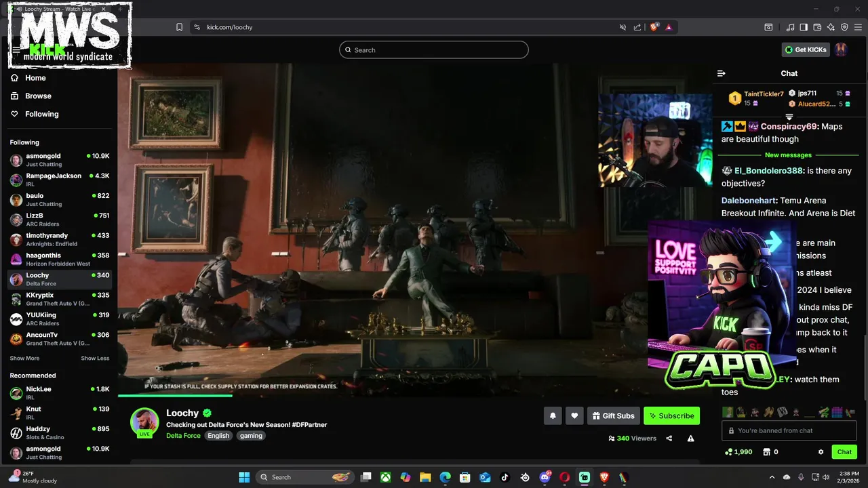Click the Brave VPN shield icon

[844, 27]
